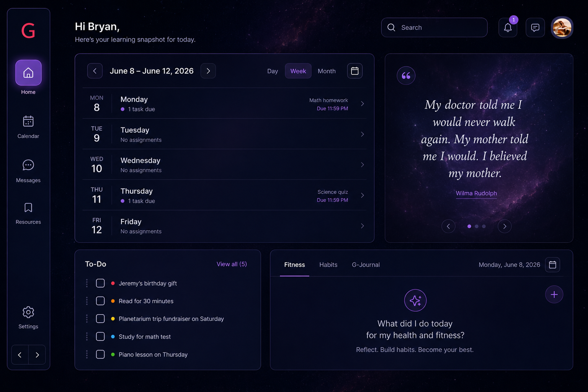Open the user profile avatar

pyautogui.click(x=562, y=28)
